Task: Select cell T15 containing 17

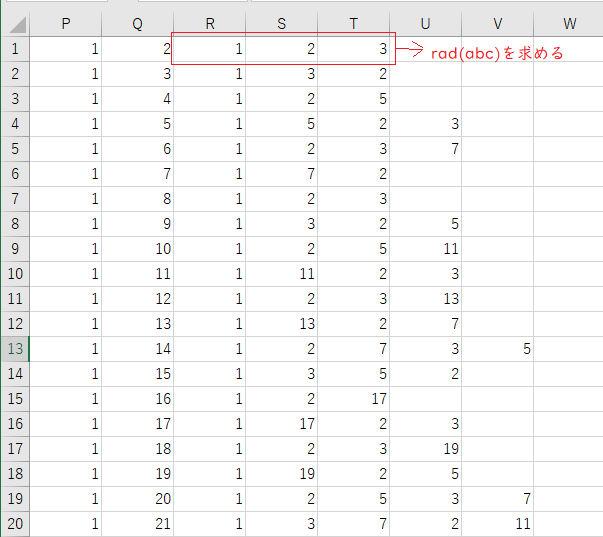Action: click(354, 399)
